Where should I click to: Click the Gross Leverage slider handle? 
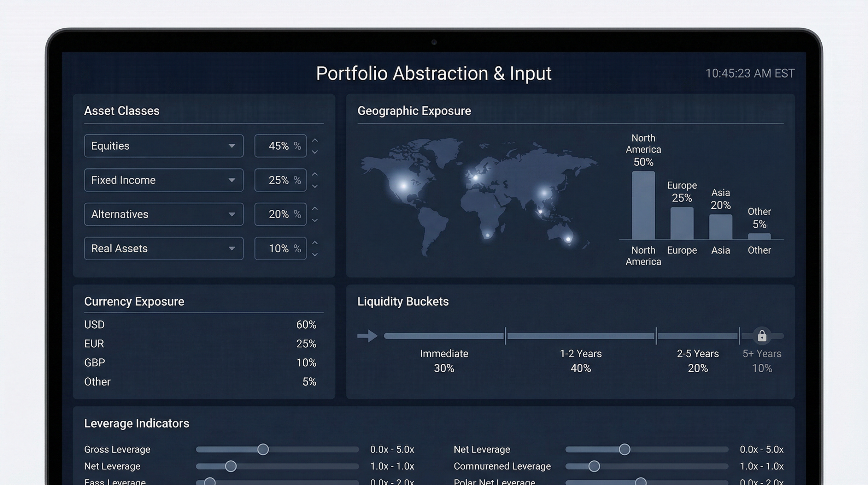coord(263,449)
